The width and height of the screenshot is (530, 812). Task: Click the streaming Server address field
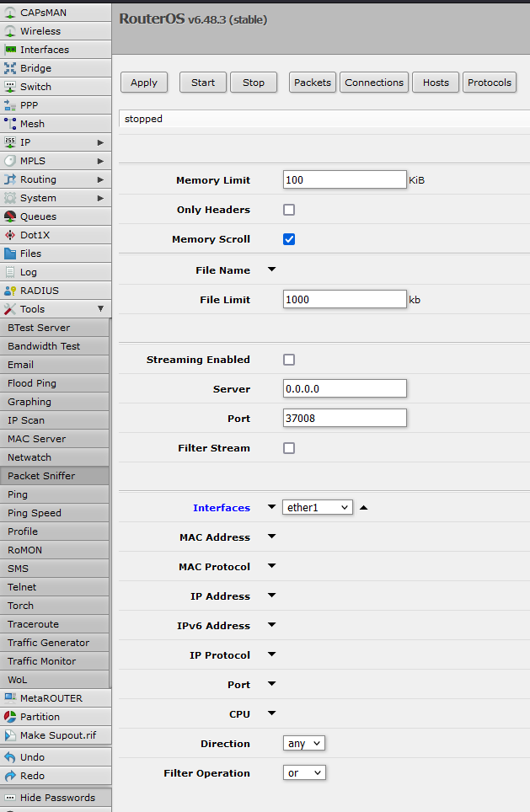pyautogui.click(x=345, y=388)
